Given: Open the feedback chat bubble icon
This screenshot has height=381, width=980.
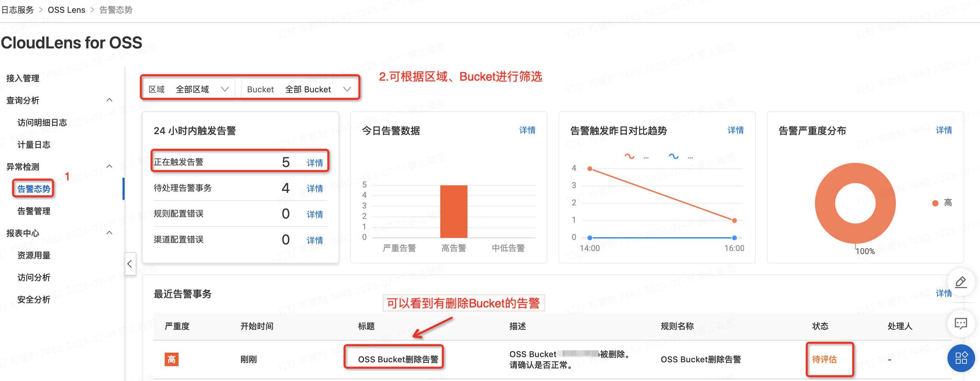Looking at the screenshot, I should 961,324.
